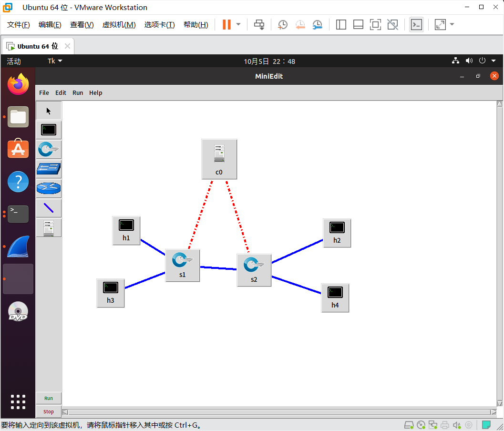Enter VMware full screen mode
Image resolution: width=504 pixels, height=431 pixels.
pos(375,24)
